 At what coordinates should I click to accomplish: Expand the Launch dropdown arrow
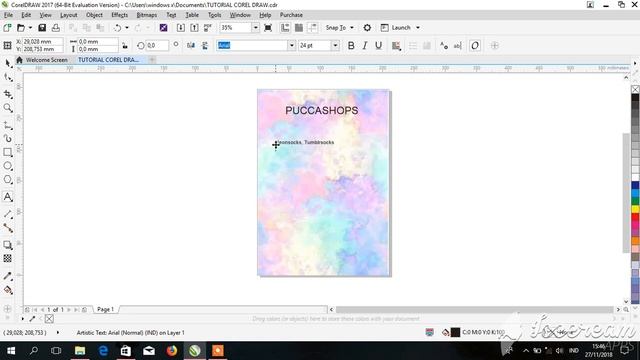pyautogui.click(x=418, y=28)
